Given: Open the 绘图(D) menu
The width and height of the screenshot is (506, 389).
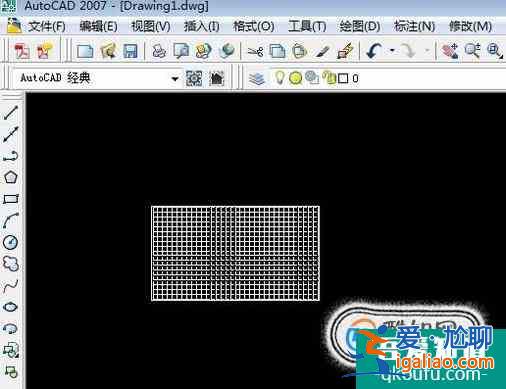Looking at the screenshot, I should [x=360, y=26].
